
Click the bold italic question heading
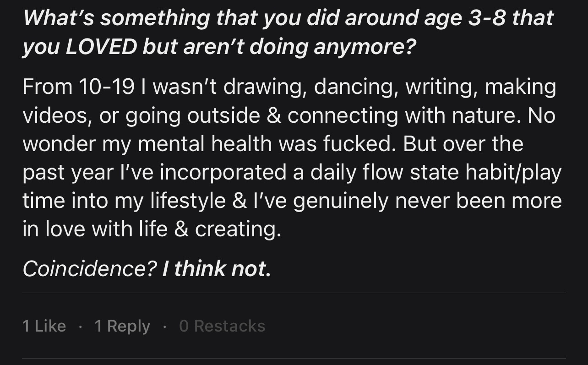[288, 33]
